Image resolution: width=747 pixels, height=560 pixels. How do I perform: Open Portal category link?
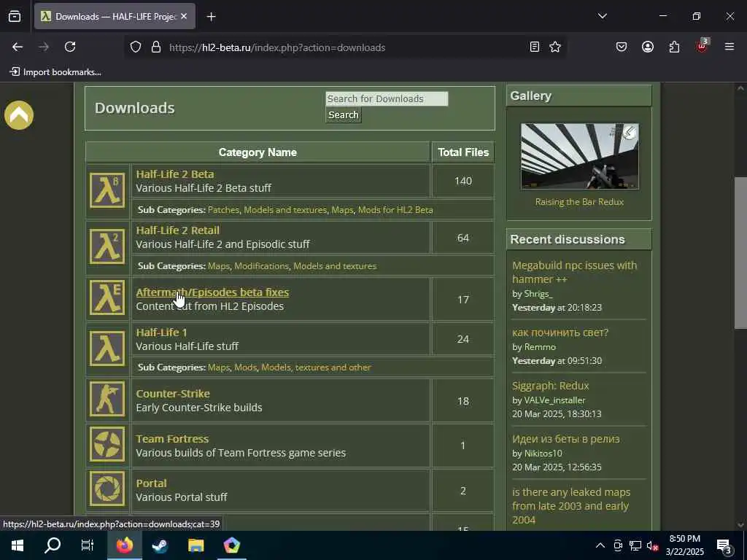coord(152,483)
